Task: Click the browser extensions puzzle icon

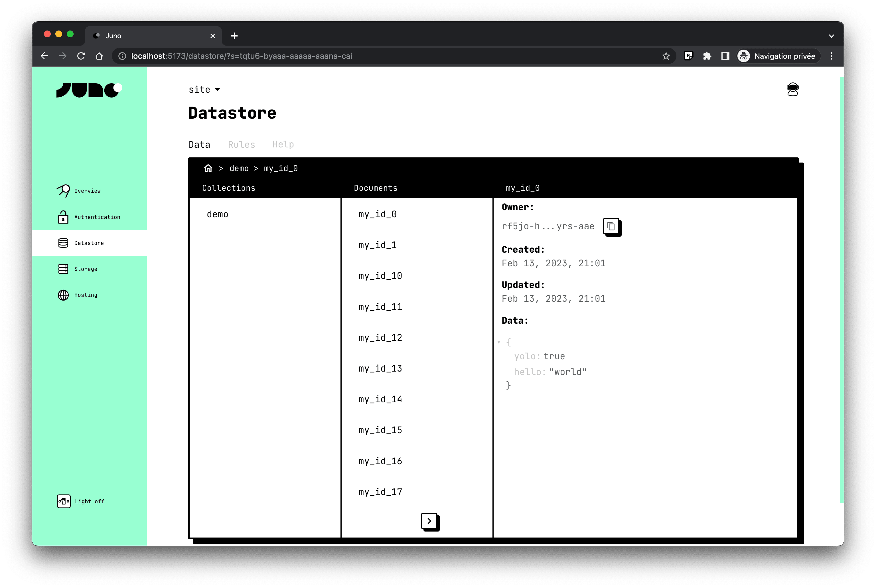Action: (707, 56)
